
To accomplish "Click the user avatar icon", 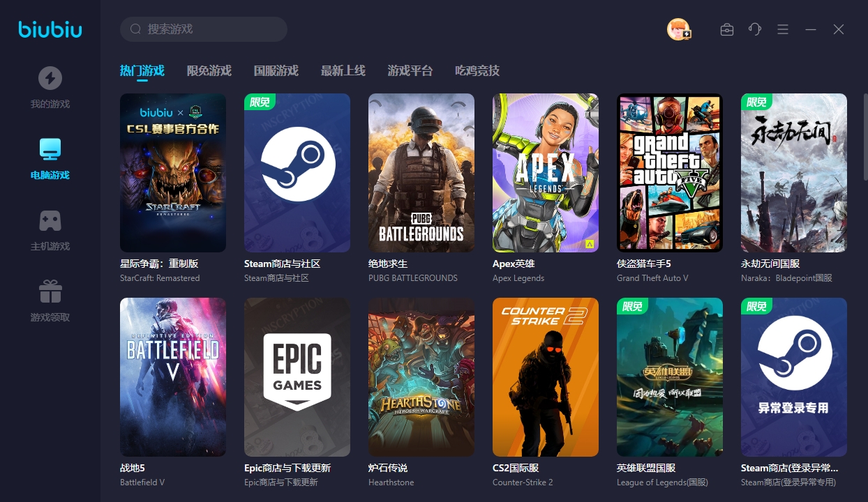I will (678, 29).
